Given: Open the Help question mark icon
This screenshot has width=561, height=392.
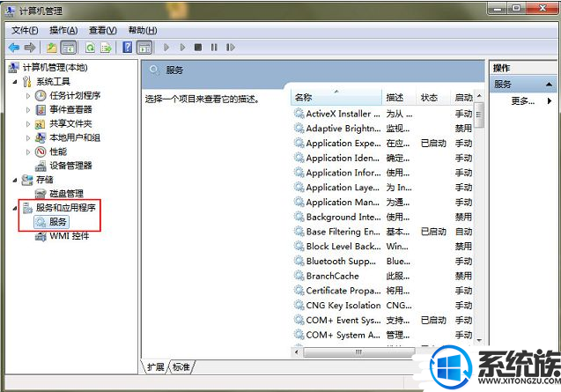Looking at the screenshot, I should 128,48.
